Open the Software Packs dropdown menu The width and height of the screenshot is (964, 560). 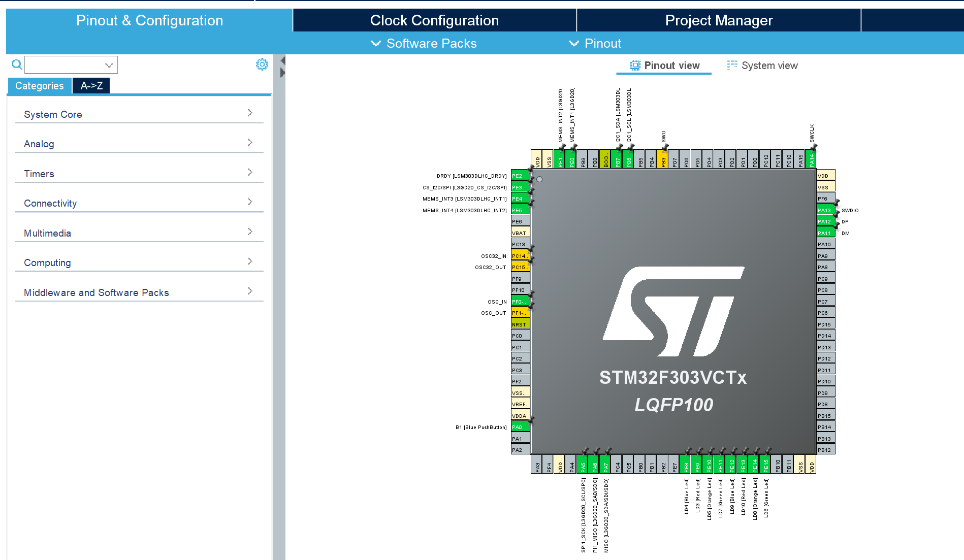click(x=424, y=44)
